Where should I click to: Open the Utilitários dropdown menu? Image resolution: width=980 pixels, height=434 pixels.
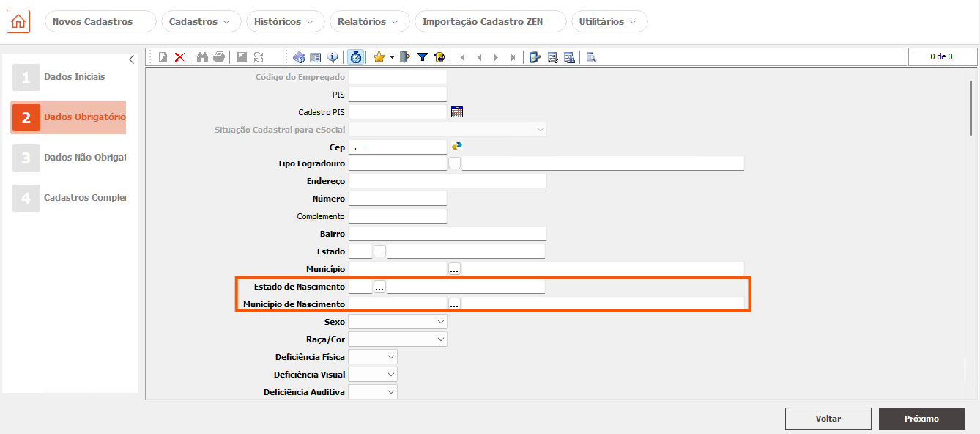(609, 21)
